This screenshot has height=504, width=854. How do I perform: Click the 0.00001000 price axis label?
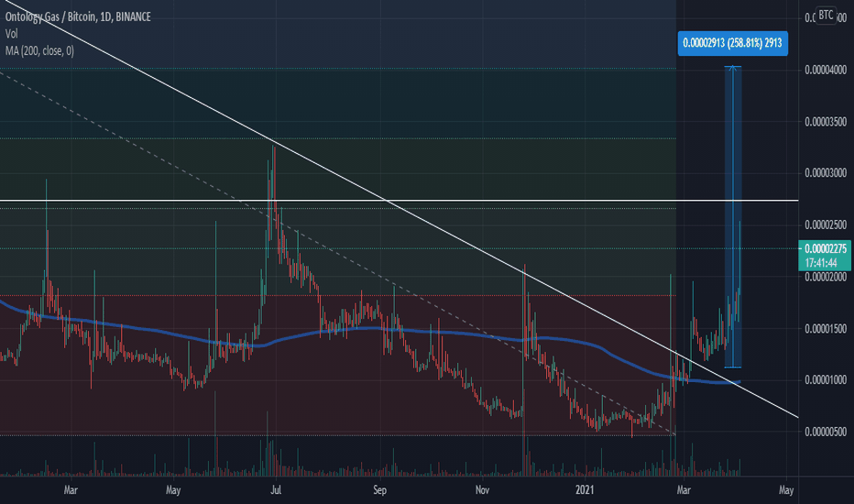tap(826, 379)
